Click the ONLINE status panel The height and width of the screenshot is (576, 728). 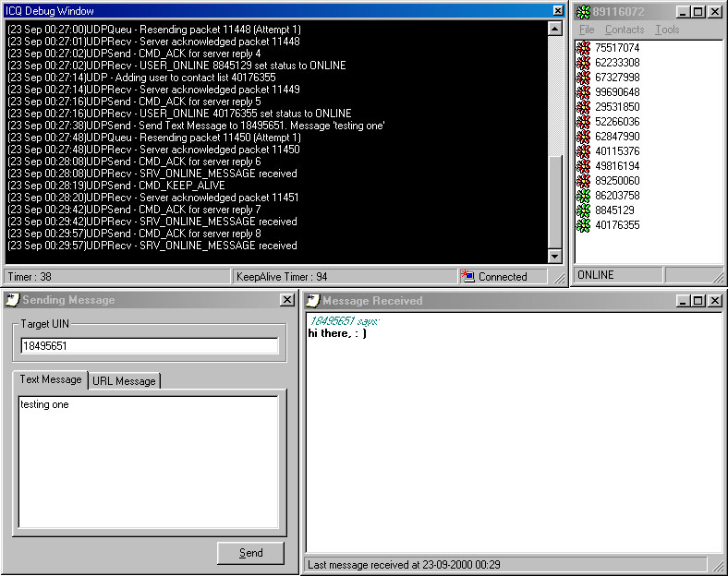coord(618,275)
